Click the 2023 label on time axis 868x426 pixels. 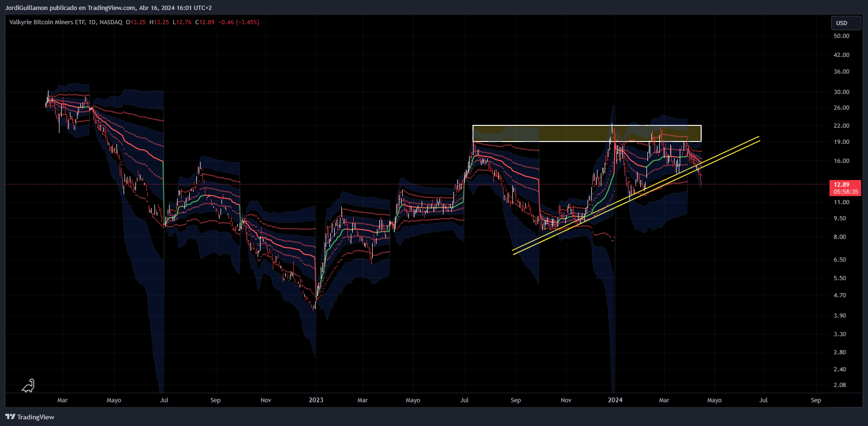(316, 400)
